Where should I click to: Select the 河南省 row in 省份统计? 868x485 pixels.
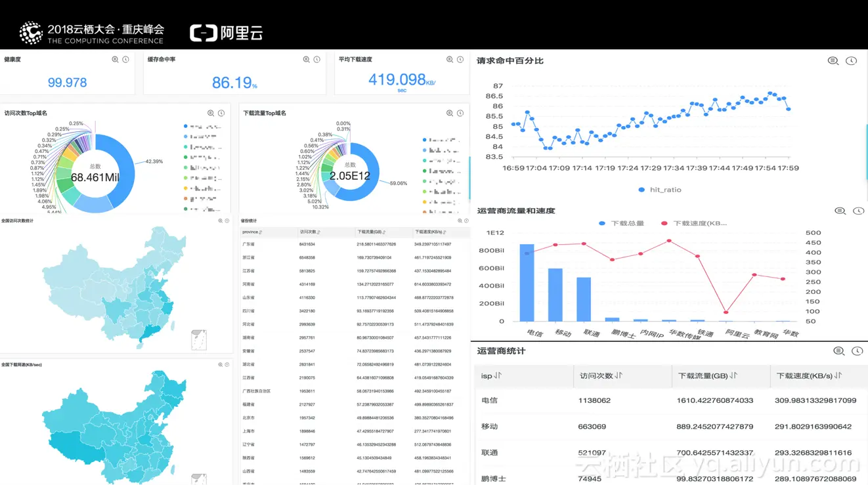tap(355, 284)
